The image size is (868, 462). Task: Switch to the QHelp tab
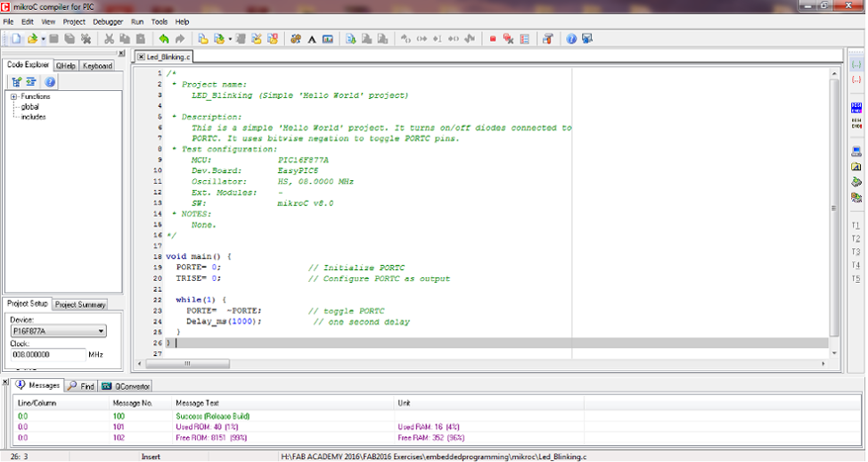pos(65,65)
